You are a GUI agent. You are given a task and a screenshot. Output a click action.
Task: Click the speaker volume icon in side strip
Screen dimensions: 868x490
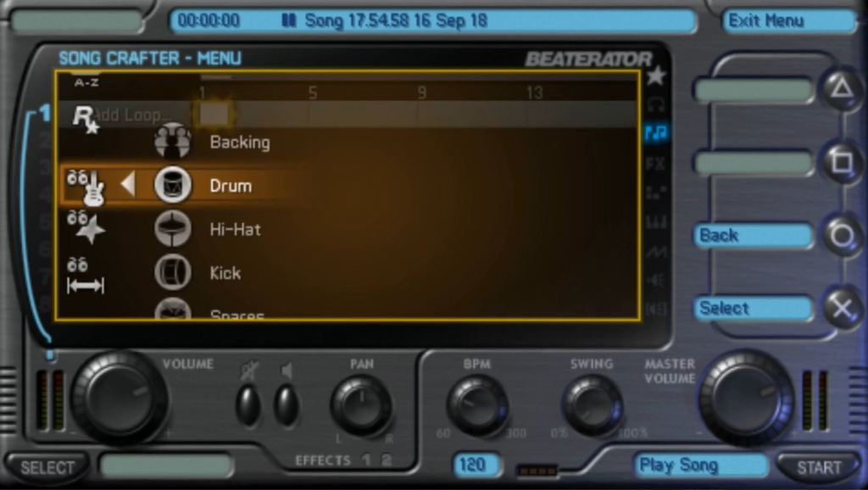coord(656,280)
